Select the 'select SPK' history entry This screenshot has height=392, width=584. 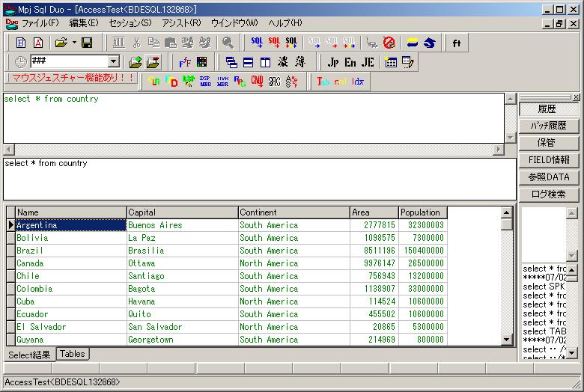pos(544,287)
